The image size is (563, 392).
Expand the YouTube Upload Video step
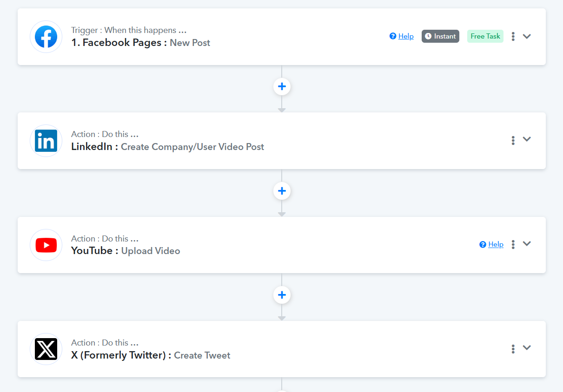527,243
